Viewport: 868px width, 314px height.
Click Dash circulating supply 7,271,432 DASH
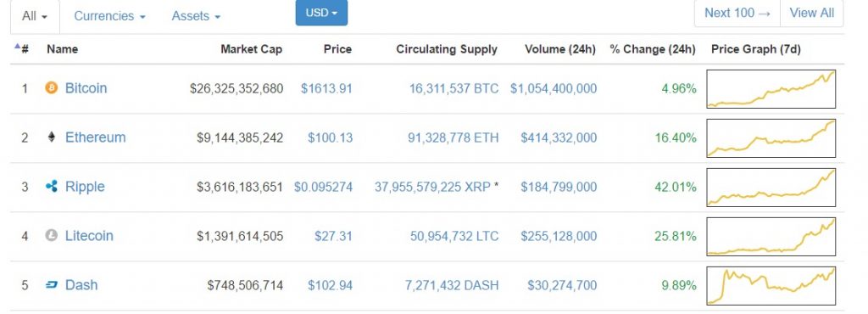pos(452,285)
